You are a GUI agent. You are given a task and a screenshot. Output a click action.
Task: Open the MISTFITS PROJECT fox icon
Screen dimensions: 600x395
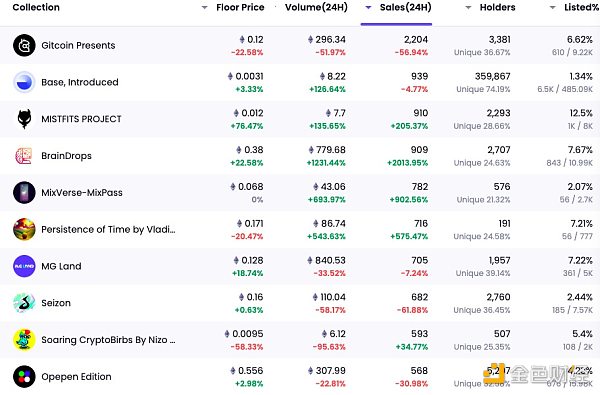point(24,119)
